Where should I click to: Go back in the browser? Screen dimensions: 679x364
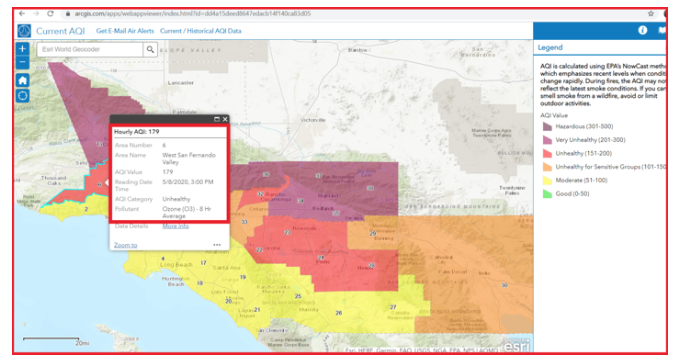click(x=22, y=13)
